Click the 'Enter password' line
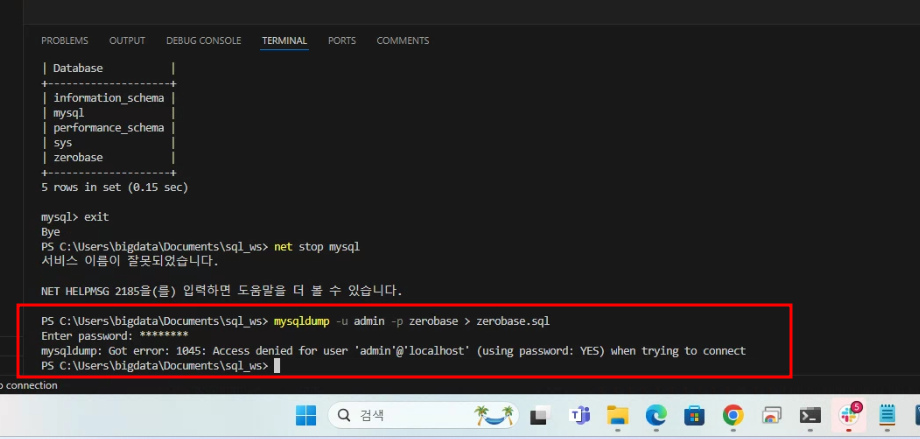The image size is (920, 439). pyautogui.click(x=114, y=336)
